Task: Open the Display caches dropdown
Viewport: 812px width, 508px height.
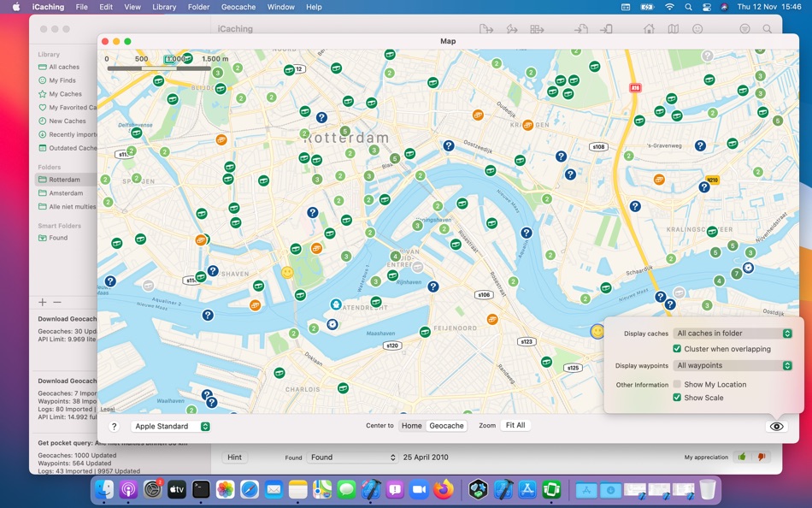Action: coord(733,333)
